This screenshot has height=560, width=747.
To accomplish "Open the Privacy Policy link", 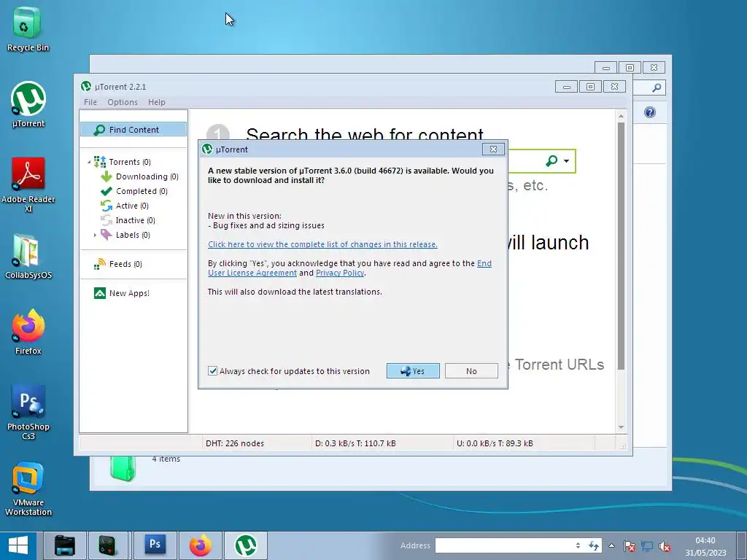I will [340, 273].
